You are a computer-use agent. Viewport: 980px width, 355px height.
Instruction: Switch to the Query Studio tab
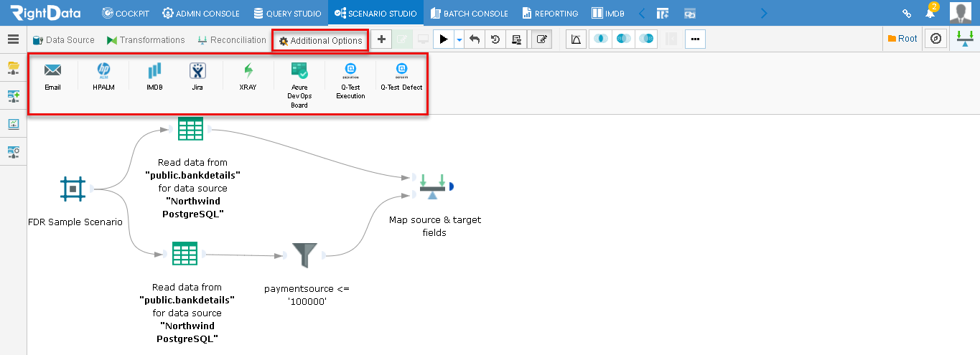tap(288, 13)
